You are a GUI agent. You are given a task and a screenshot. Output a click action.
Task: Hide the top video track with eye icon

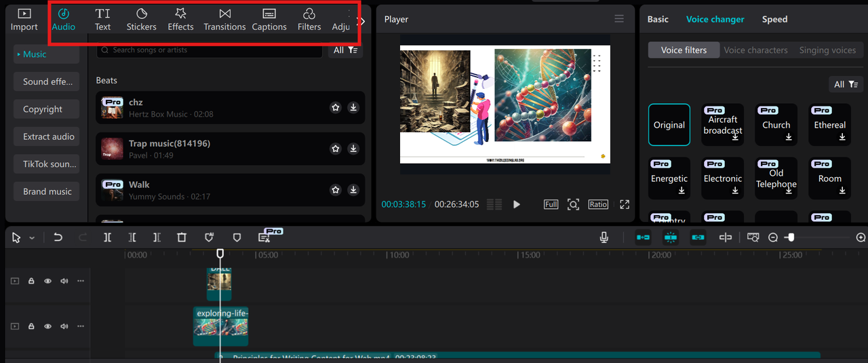(x=47, y=281)
